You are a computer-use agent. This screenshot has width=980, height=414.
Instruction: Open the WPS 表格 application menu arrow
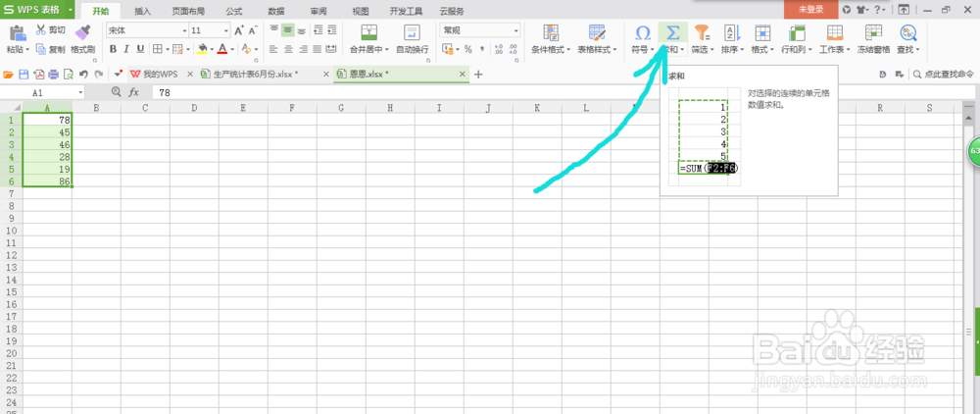point(71,10)
